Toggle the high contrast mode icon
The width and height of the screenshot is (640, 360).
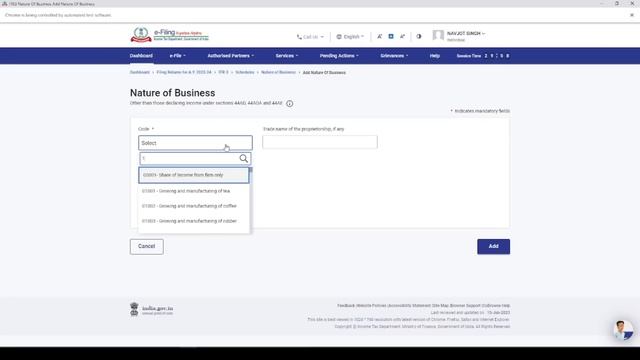pos(419,36)
